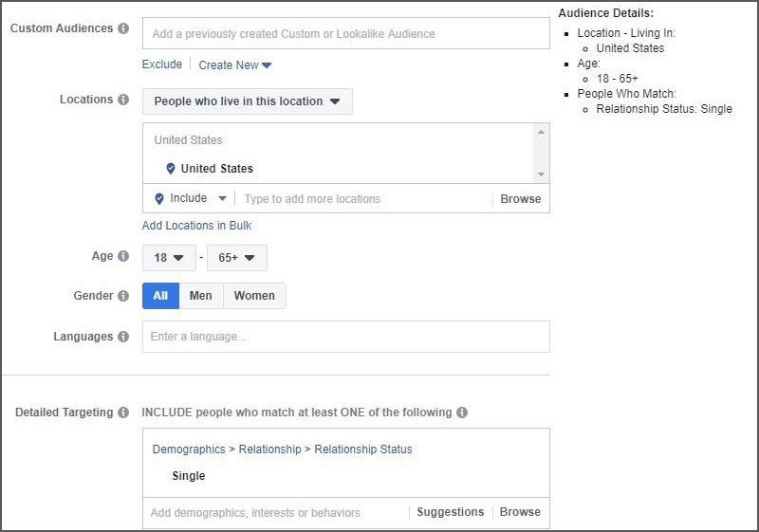
Task: Click the United States location pin icon
Action: (x=170, y=169)
